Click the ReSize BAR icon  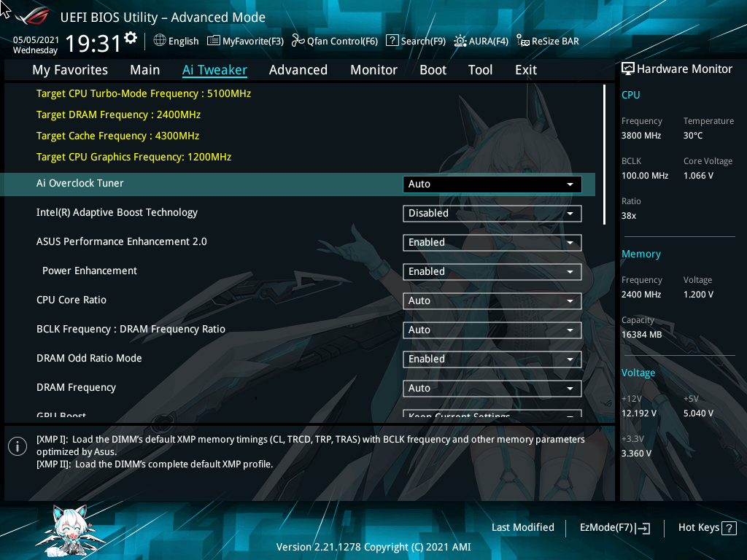[522, 41]
